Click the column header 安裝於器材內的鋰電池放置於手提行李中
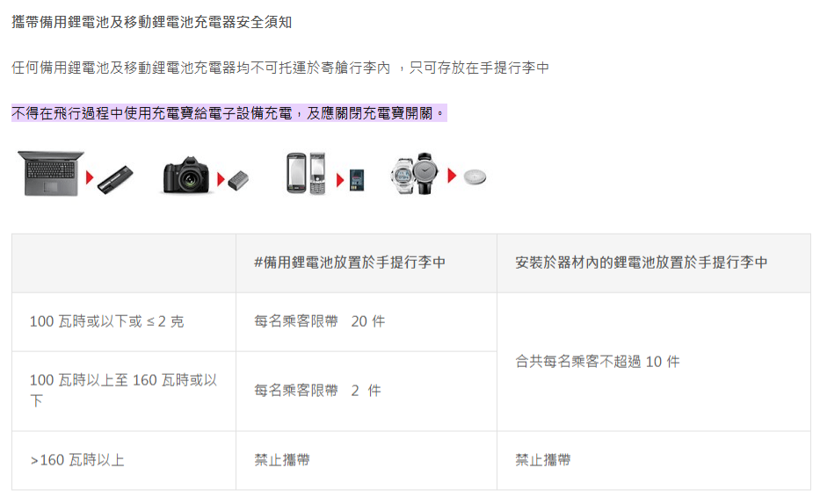The image size is (820, 504). coord(642,263)
